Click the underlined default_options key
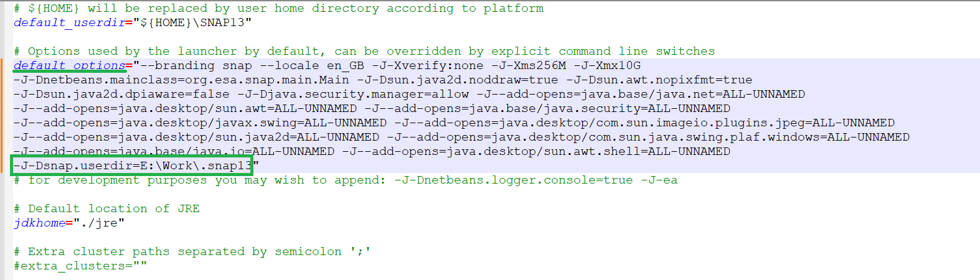980x280 pixels. 69,65
